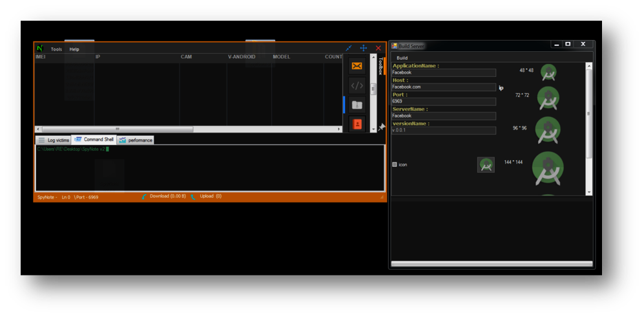Switch to the Log victims tab
Image resolution: width=644 pixels, height=317 pixels.
tap(54, 140)
